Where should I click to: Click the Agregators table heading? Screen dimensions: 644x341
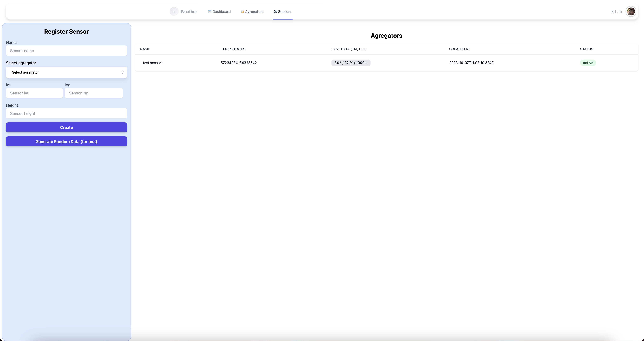[386, 36]
